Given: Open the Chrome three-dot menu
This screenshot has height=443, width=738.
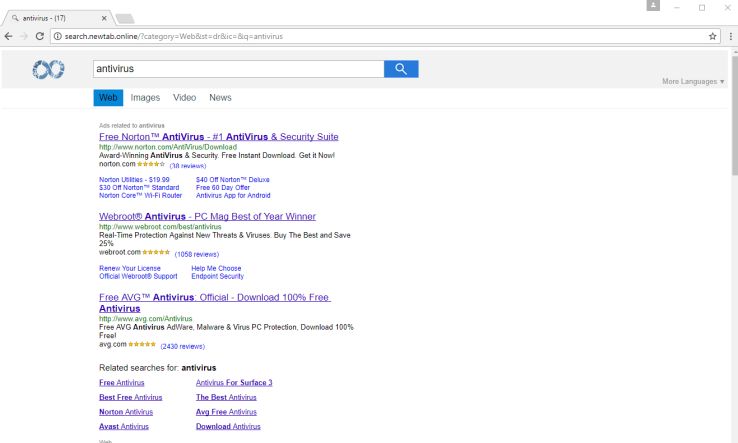Looking at the screenshot, I should [730, 36].
